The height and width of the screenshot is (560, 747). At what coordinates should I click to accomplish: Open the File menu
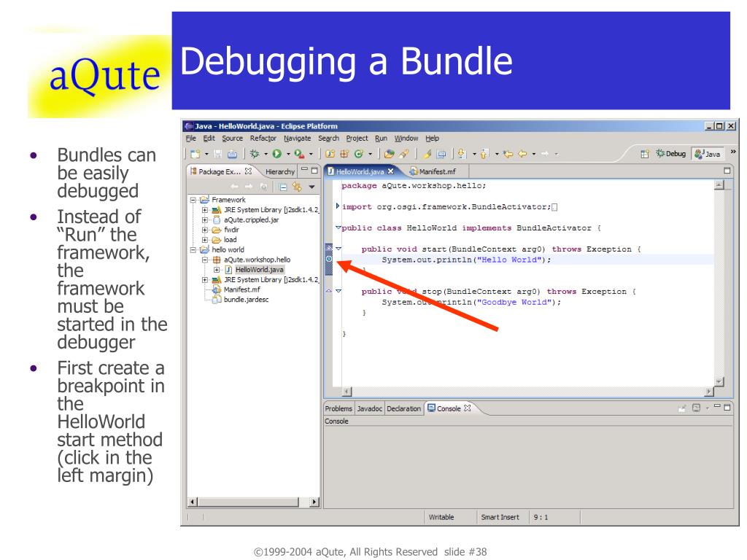tap(190, 138)
